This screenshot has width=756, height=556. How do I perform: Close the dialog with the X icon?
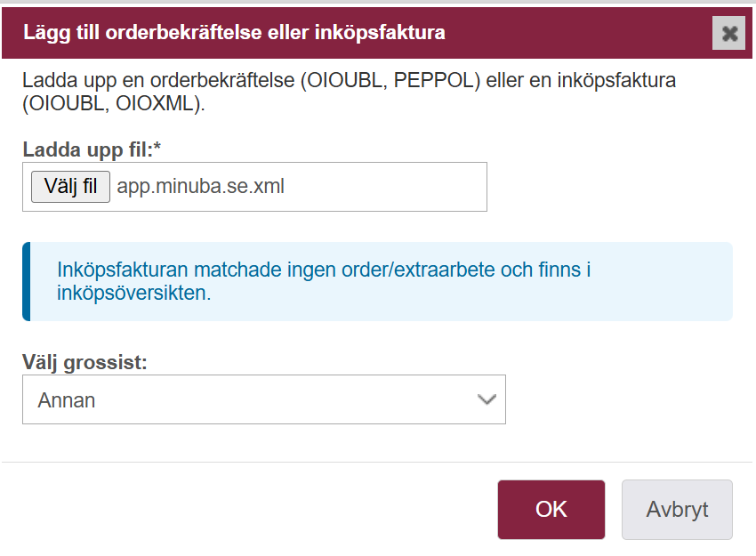point(729,34)
